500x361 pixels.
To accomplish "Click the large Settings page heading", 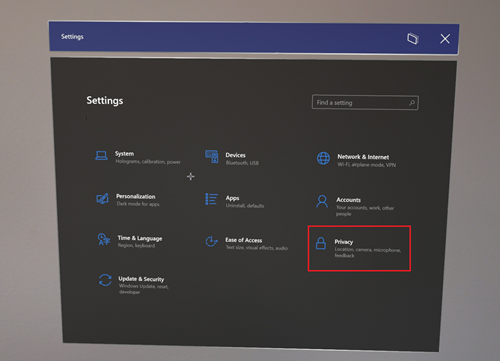I will tap(105, 100).
